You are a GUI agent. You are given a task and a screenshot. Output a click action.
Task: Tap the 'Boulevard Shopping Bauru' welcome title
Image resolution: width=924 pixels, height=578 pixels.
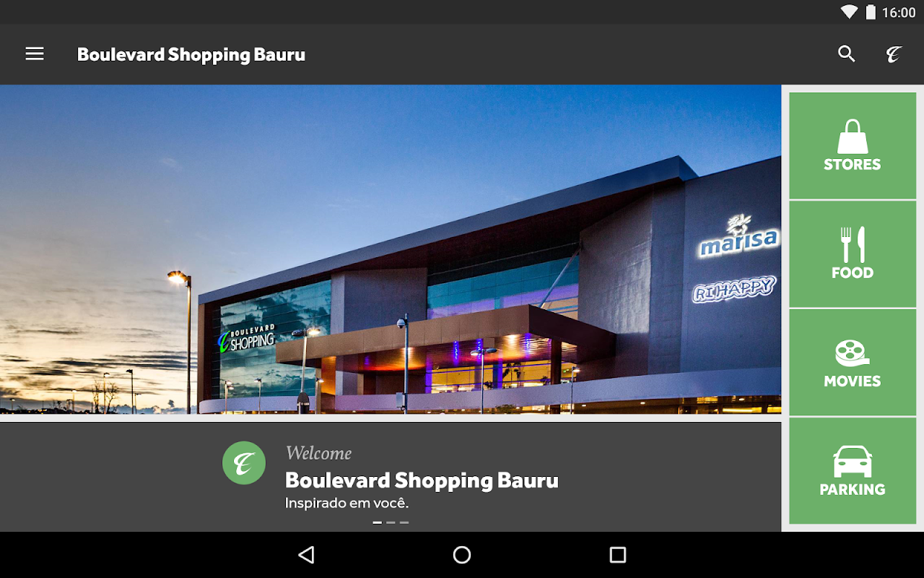(x=422, y=480)
